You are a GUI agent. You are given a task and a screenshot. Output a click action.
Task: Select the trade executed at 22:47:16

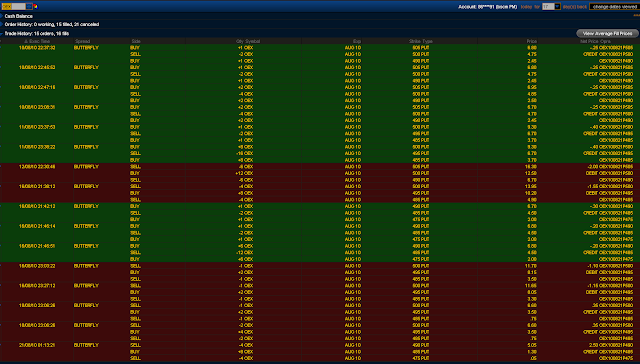[x=37, y=87]
